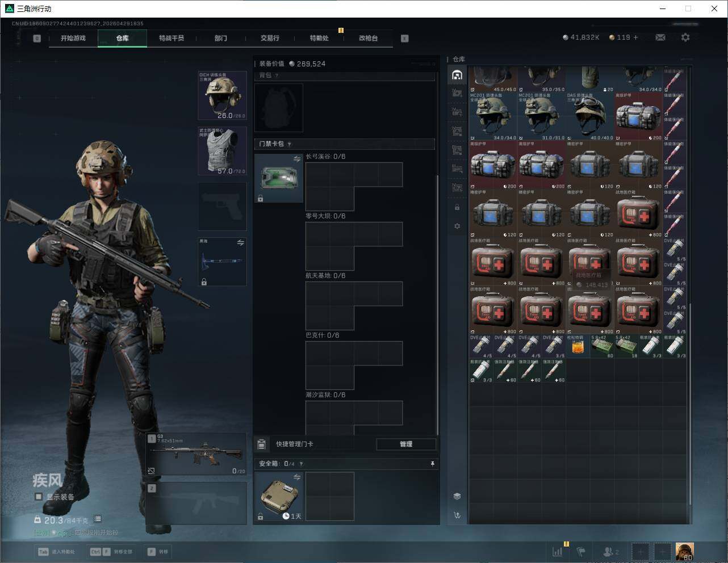Toggle the 显示装备 checkbox
This screenshot has height=563, width=728.
(39, 497)
